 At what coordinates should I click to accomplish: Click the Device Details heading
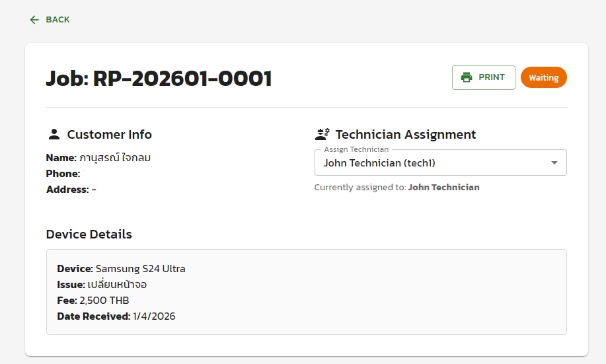coord(89,234)
